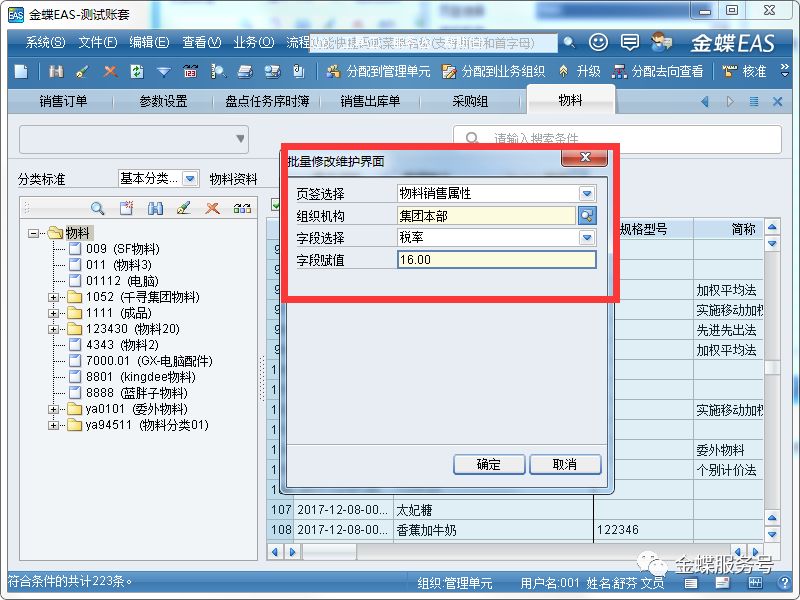Open the 系统(S) menu
The width and height of the screenshot is (800, 600).
tap(45, 42)
